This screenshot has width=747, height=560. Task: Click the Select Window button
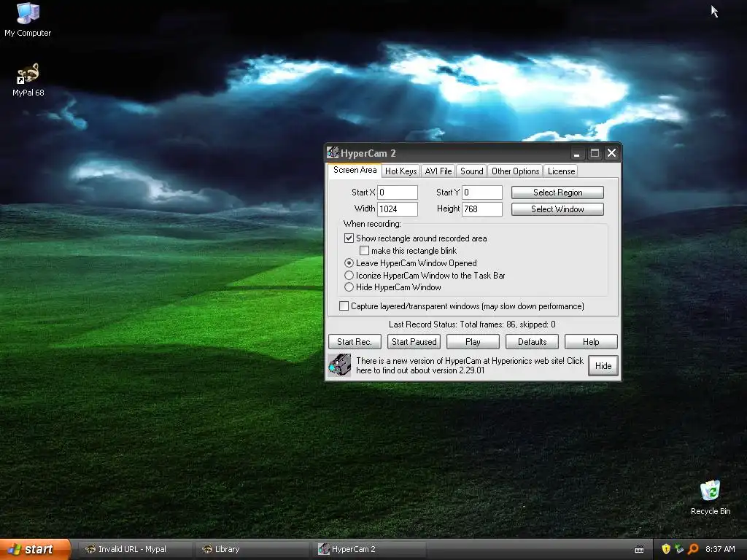(x=557, y=209)
